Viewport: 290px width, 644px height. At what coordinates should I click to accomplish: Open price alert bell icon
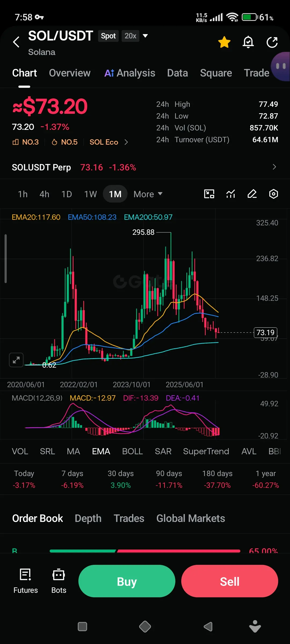pos(248,42)
